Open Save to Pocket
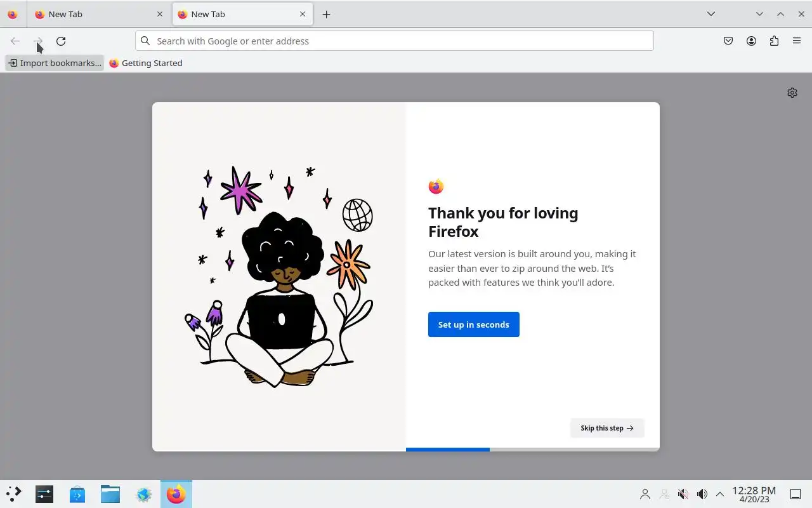 728,41
